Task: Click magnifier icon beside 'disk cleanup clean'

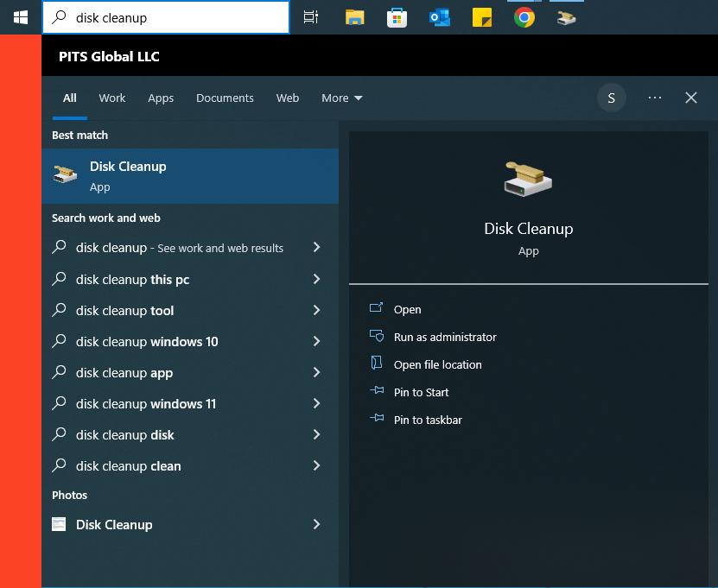Action: point(59,465)
